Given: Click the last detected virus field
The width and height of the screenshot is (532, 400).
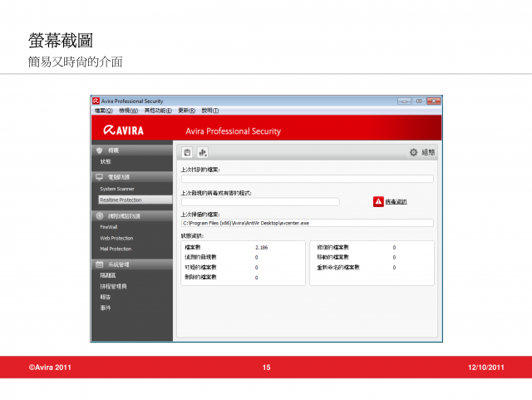Looking at the screenshot, I should pyautogui.click(x=260, y=202).
